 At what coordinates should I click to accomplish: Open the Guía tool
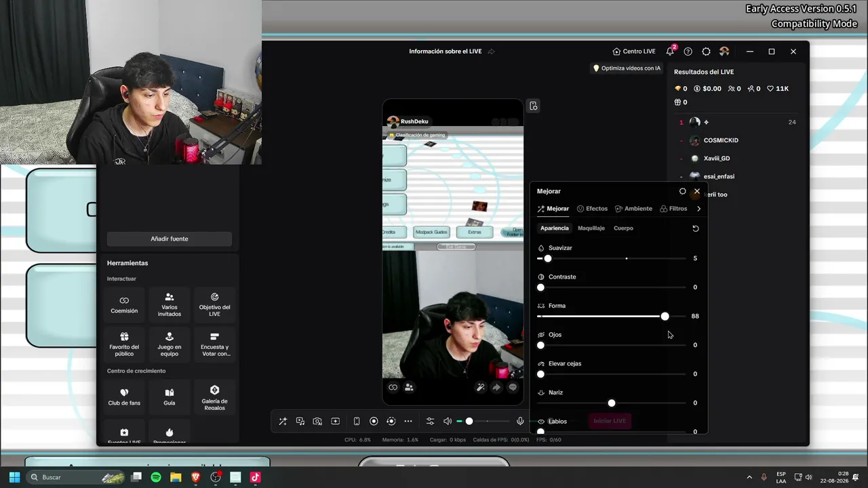170,397
